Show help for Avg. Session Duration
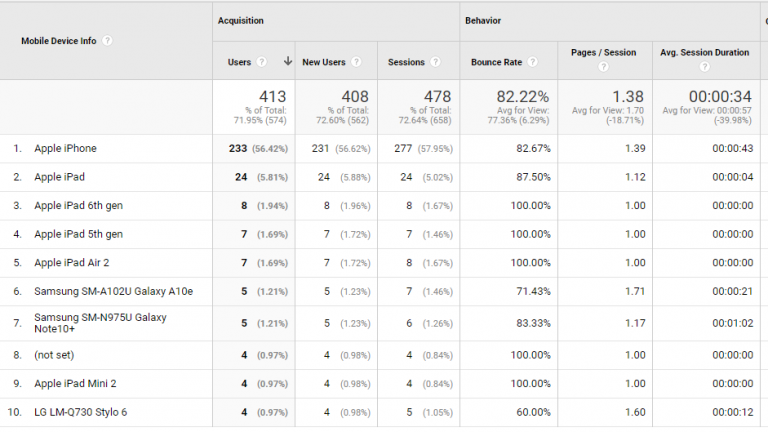Screen dimensions: 768x432 (x=706, y=68)
